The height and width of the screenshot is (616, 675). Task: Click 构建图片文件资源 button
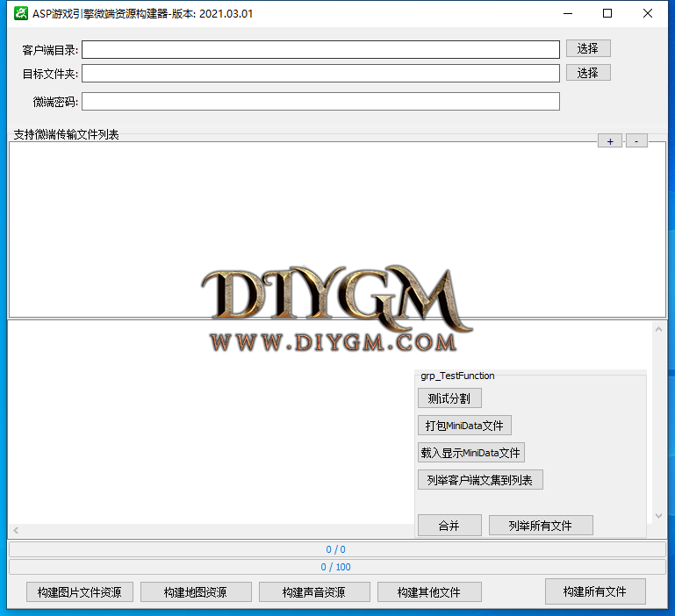(x=80, y=592)
